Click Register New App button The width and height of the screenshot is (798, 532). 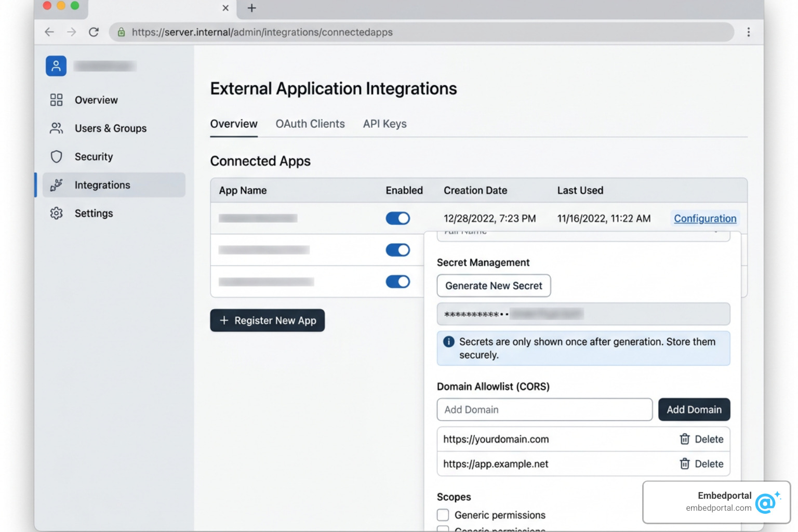click(268, 321)
